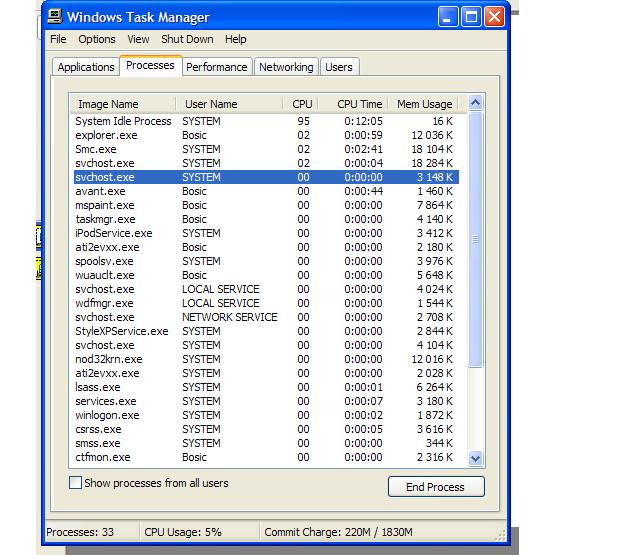The width and height of the screenshot is (640, 555).
Task: Select the ctfmon.exe process
Action: tap(266, 457)
